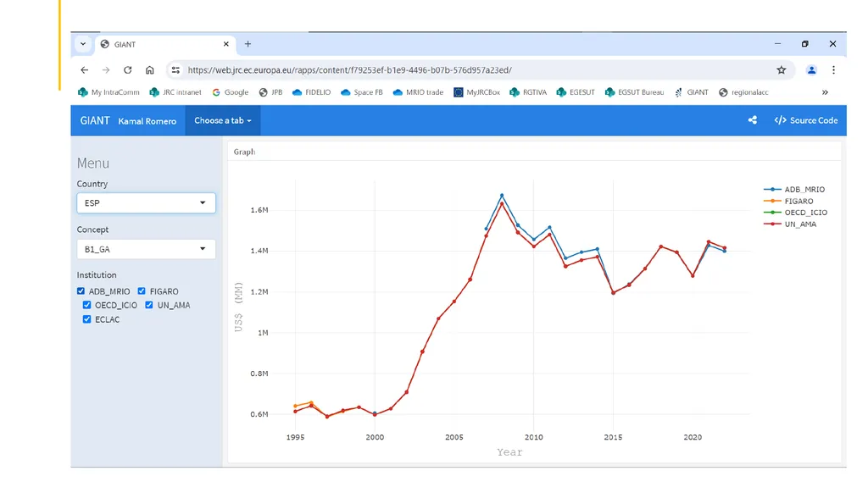Image resolution: width=868 pixels, height=487 pixels.
Task: Select the Graph tab header
Action: pos(244,152)
